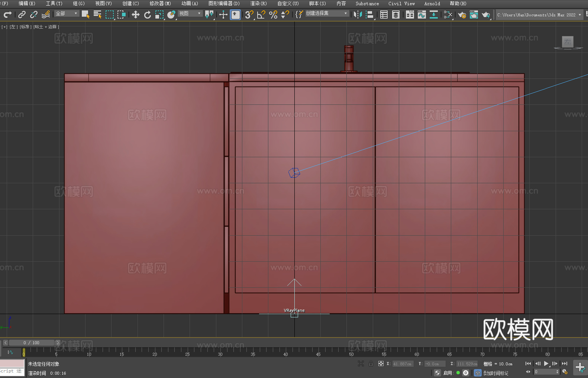Open the 修改器(M) menu

click(160, 3)
